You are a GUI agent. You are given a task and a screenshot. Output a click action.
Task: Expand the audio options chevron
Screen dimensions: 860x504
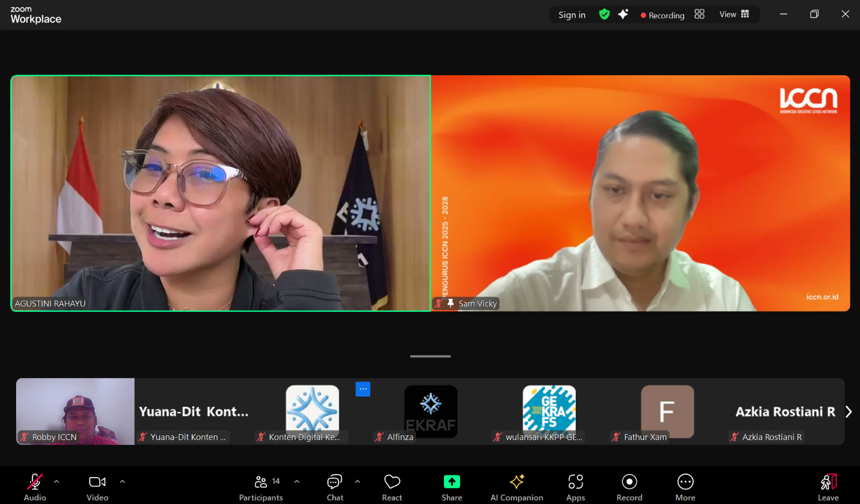point(56,481)
